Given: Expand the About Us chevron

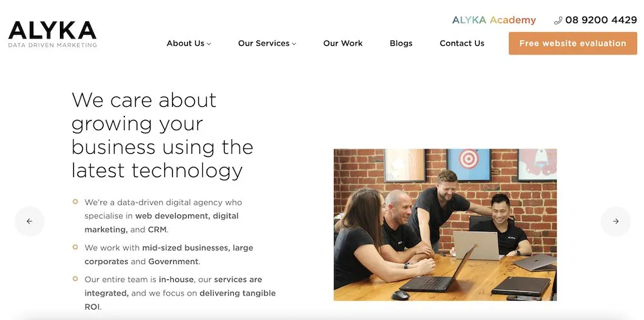Looking at the screenshot, I should [209, 44].
